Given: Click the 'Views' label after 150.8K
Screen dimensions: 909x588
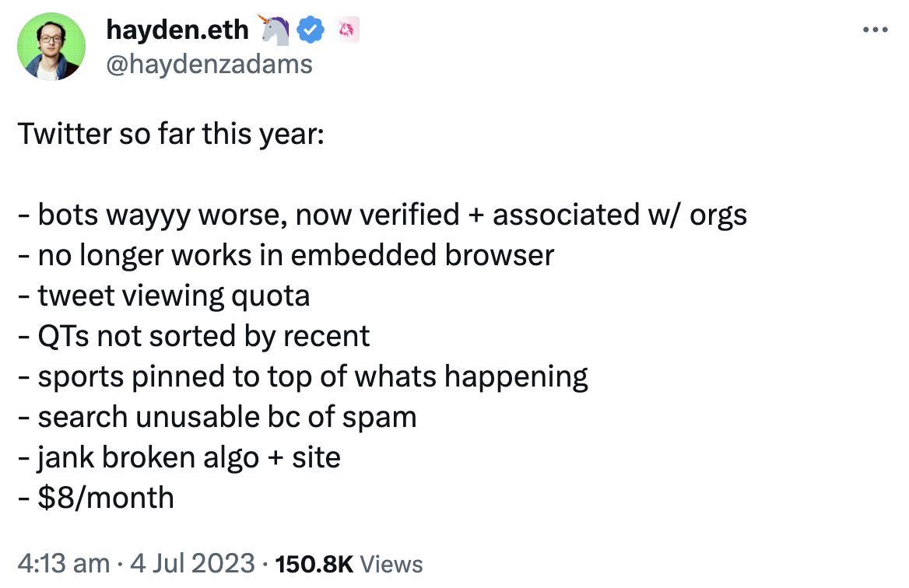Looking at the screenshot, I should pos(392,564).
